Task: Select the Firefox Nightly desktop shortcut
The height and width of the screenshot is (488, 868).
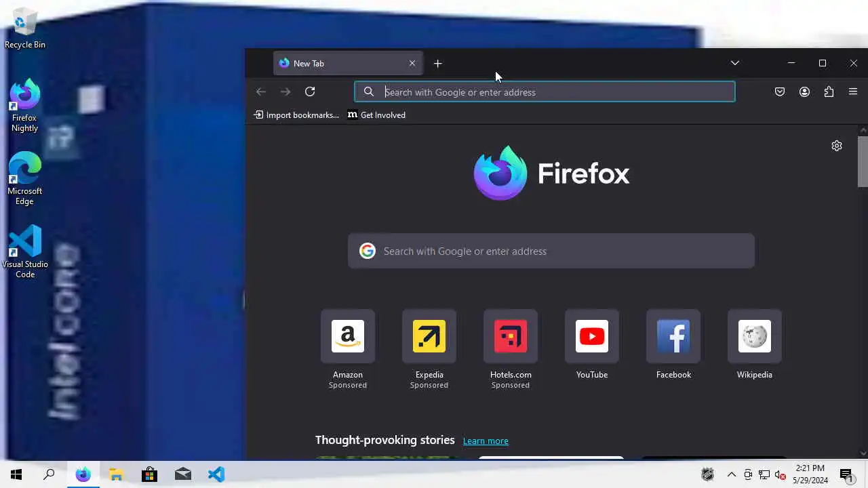Action: [25, 106]
